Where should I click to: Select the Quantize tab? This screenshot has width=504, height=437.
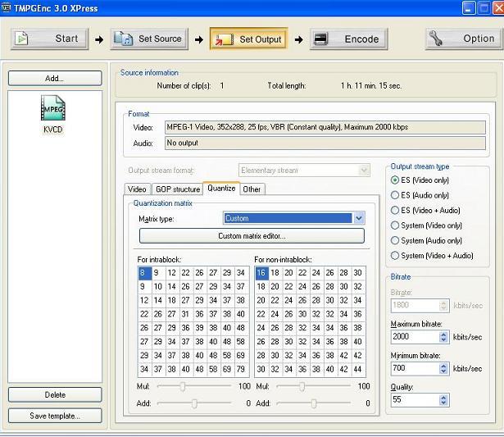221,188
